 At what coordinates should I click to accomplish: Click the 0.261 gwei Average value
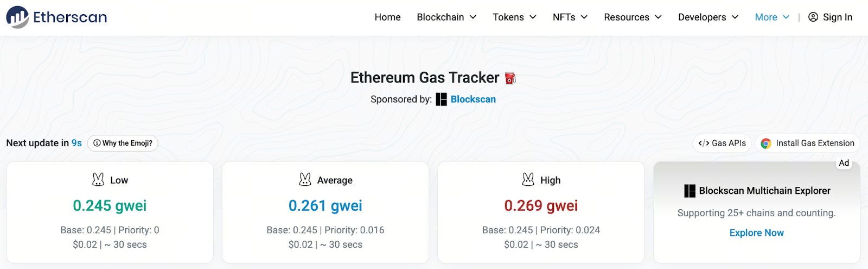click(325, 206)
